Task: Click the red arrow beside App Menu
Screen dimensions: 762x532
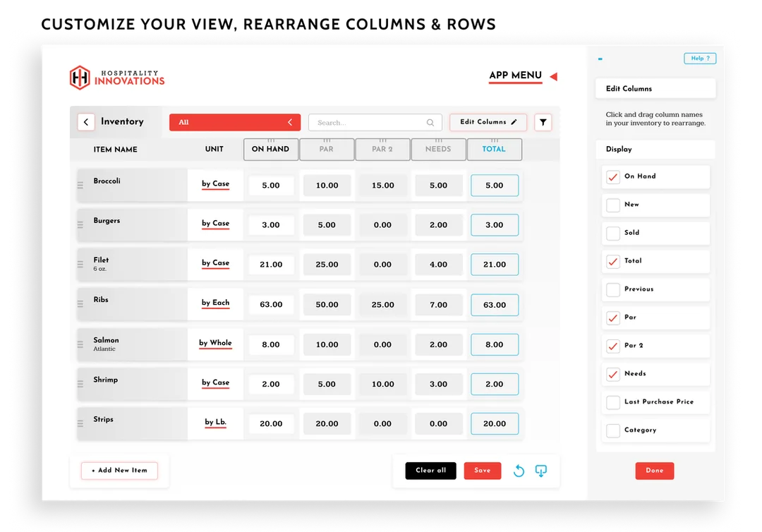Action: 554,76
